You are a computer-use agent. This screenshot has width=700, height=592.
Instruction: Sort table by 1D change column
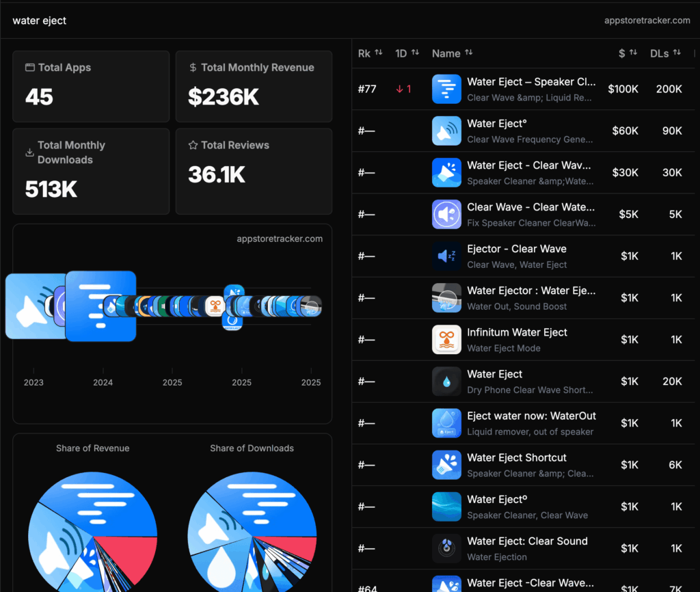(407, 53)
